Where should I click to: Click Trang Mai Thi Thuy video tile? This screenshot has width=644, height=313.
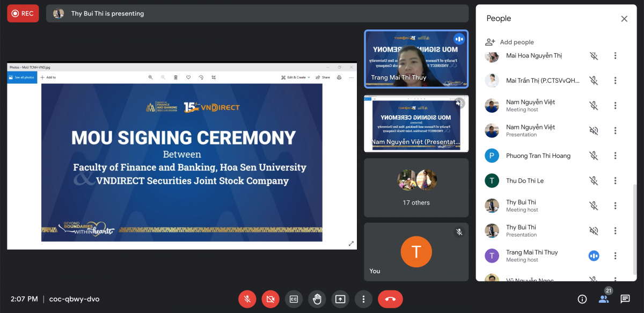[x=416, y=59]
